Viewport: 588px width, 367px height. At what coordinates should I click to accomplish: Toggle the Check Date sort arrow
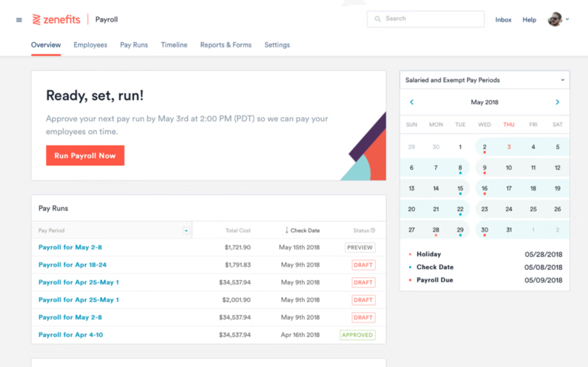[286, 230]
